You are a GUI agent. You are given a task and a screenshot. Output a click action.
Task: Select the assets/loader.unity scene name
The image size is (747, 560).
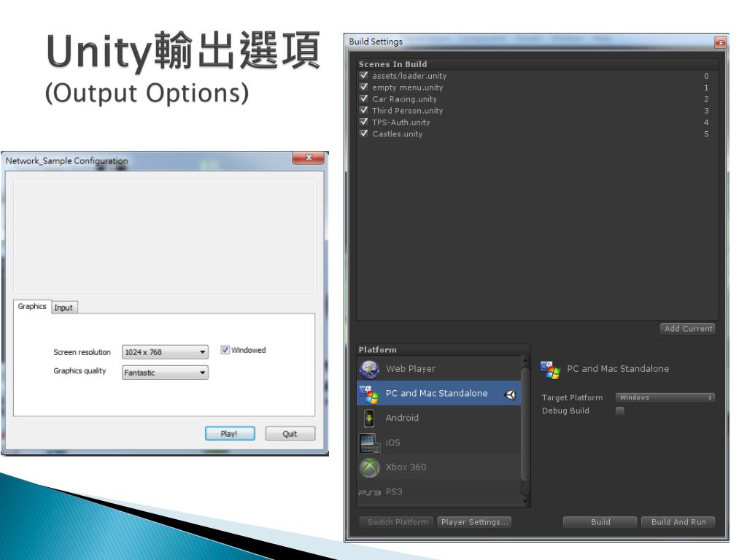409,76
